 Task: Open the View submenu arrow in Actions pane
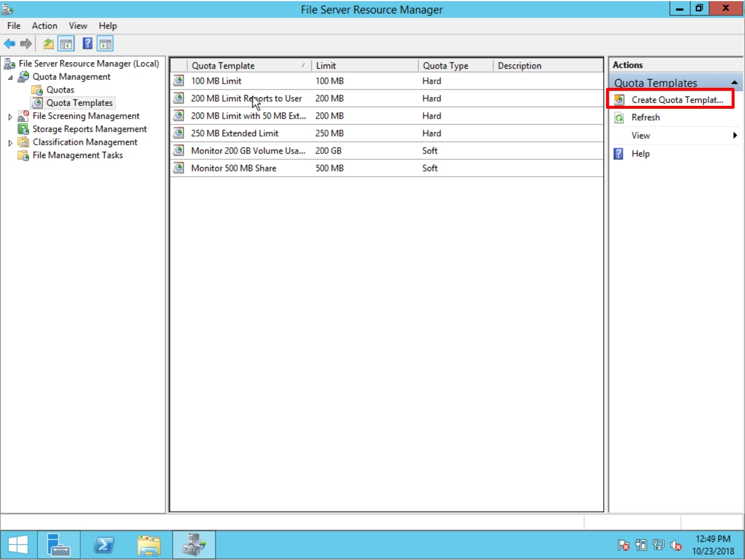coord(735,134)
